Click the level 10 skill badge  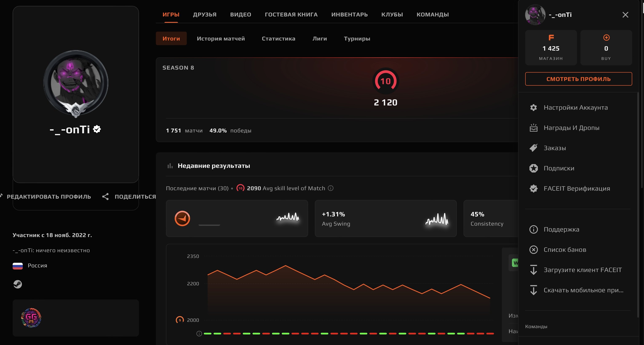(386, 81)
